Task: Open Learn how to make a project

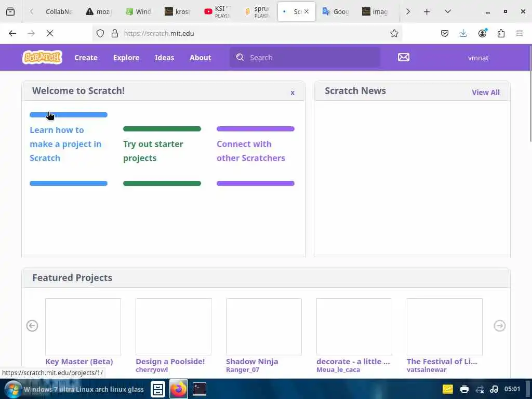Action: coord(65,144)
